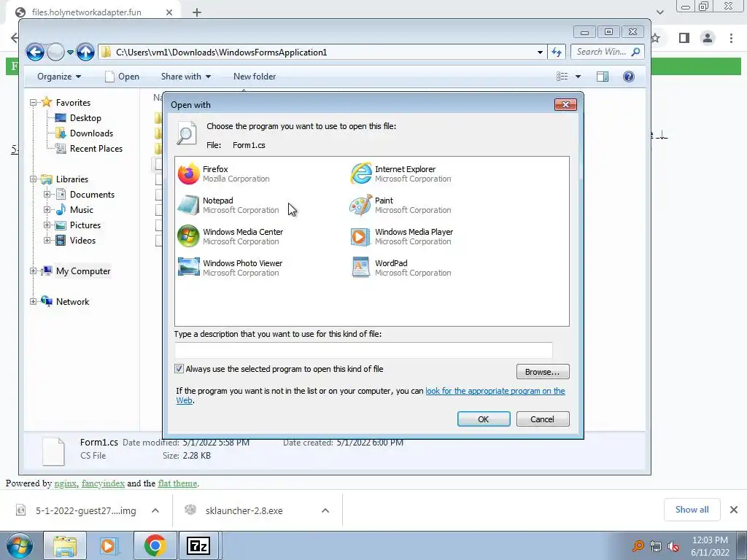
Task: Click Open in Explorer toolbar
Action: (123, 76)
